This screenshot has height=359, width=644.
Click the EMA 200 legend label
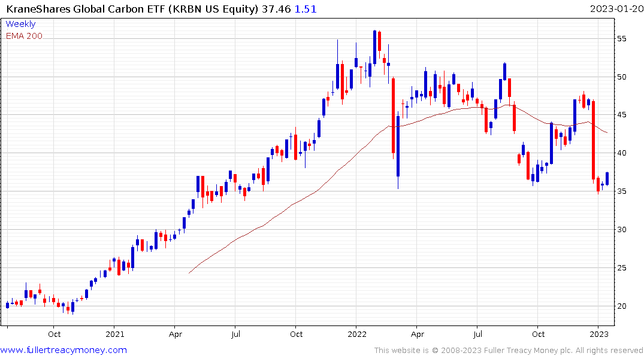pos(24,36)
